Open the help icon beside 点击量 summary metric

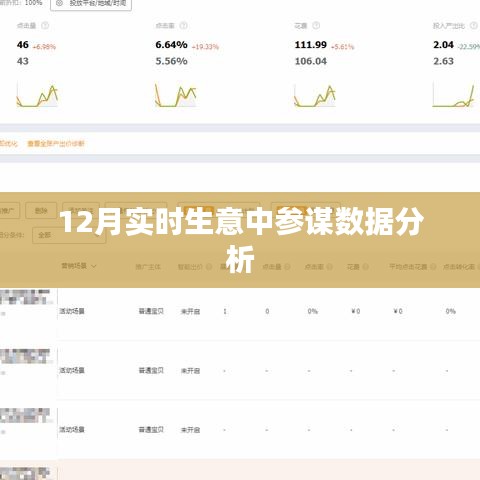(45, 26)
